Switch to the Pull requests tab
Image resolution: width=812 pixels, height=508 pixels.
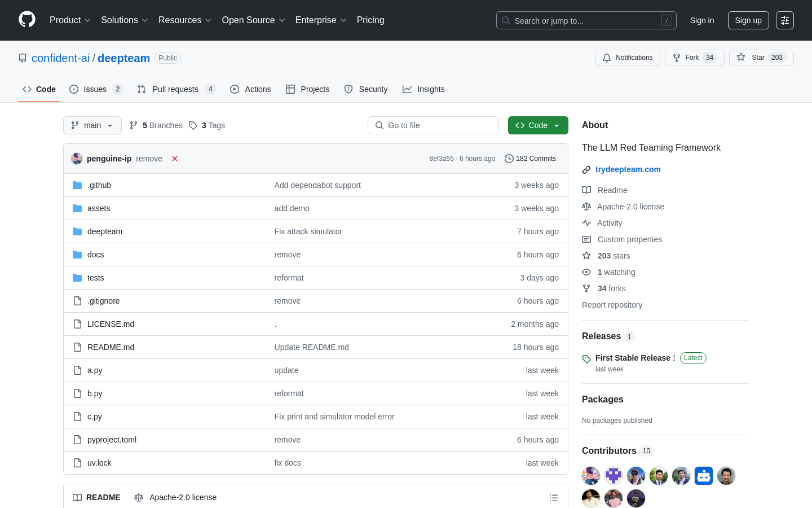tap(176, 89)
